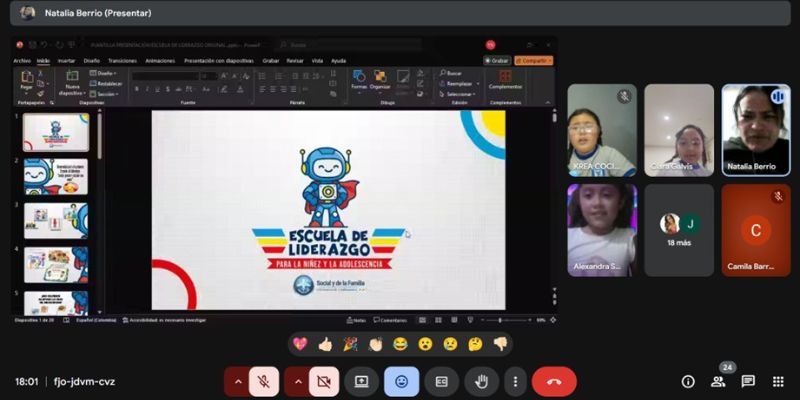Send the surprised face reaction emoji
Viewport: 800px width, 400px height.
pos(425,344)
